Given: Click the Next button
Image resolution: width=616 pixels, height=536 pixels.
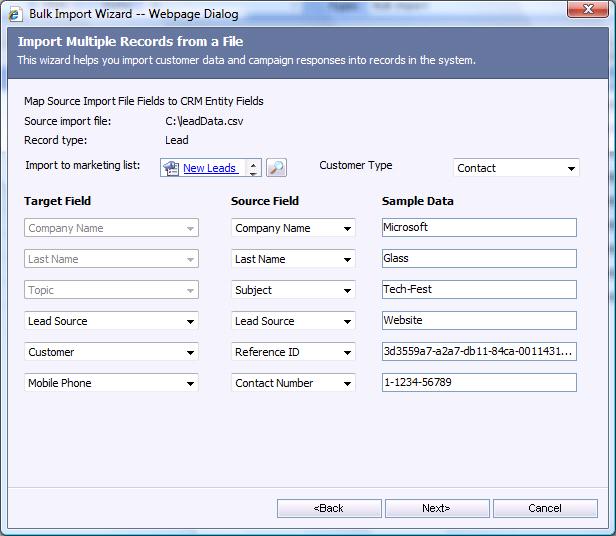Looking at the screenshot, I should pyautogui.click(x=436, y=508).
